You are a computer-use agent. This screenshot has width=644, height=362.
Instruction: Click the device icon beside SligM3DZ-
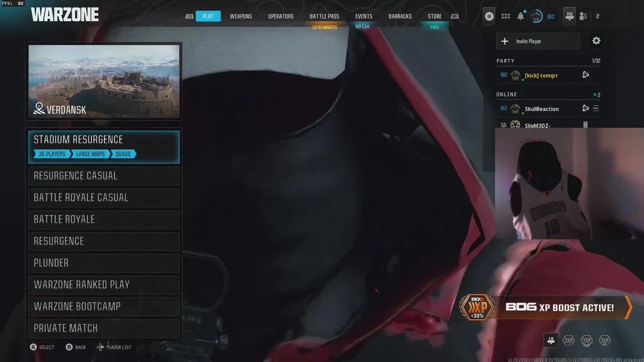[x=585, y=125]
